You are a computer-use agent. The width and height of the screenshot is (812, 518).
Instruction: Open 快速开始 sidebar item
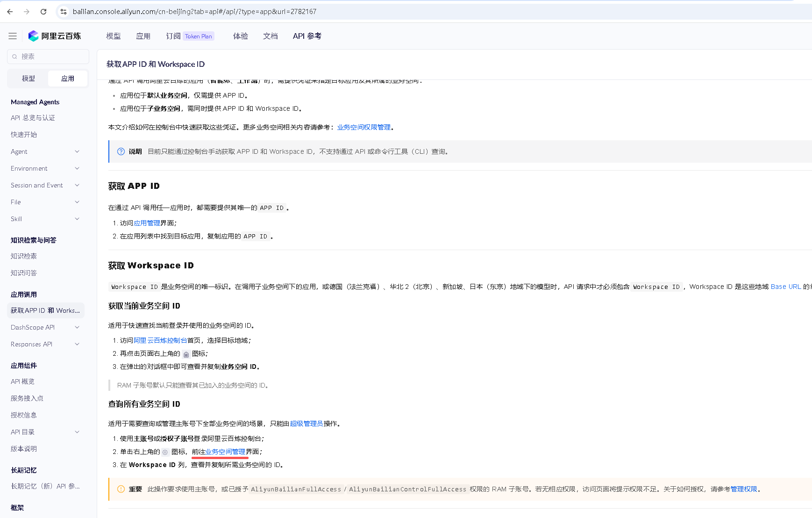24,135
